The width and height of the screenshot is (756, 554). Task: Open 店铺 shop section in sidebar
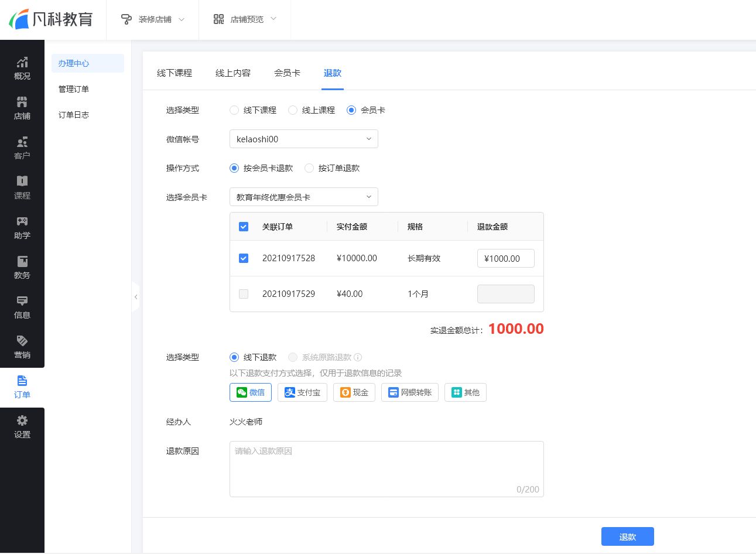pos(22,109)
